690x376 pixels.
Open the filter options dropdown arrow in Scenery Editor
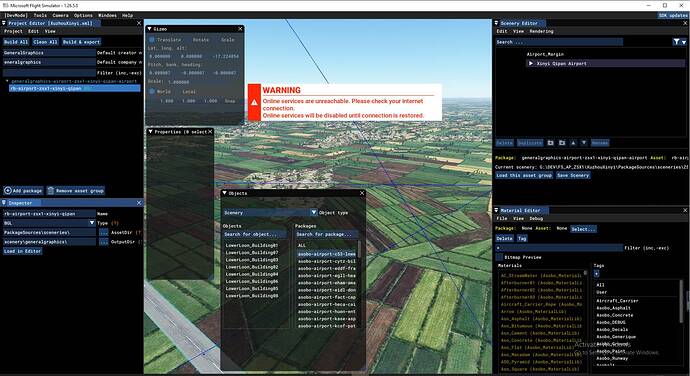tap(684, 42)
